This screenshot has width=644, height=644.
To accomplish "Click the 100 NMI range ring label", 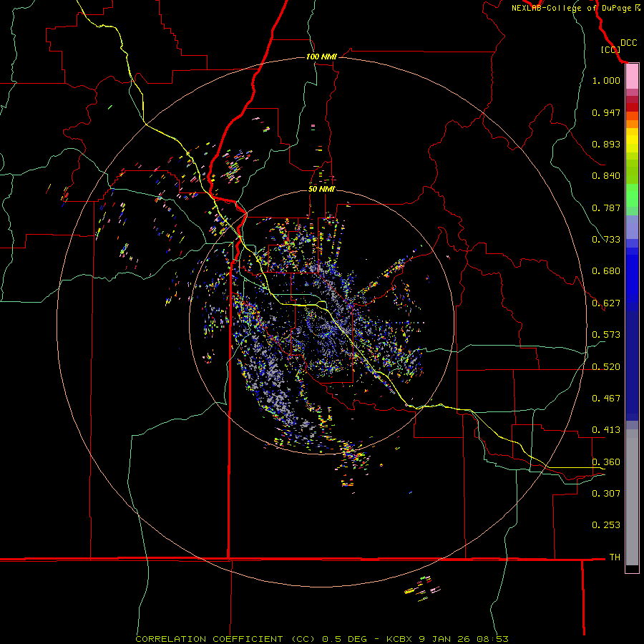I will (321, 57).
